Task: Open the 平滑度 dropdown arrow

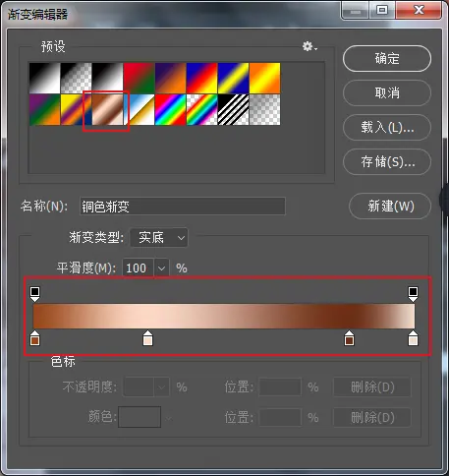Action: pos(161,268)
